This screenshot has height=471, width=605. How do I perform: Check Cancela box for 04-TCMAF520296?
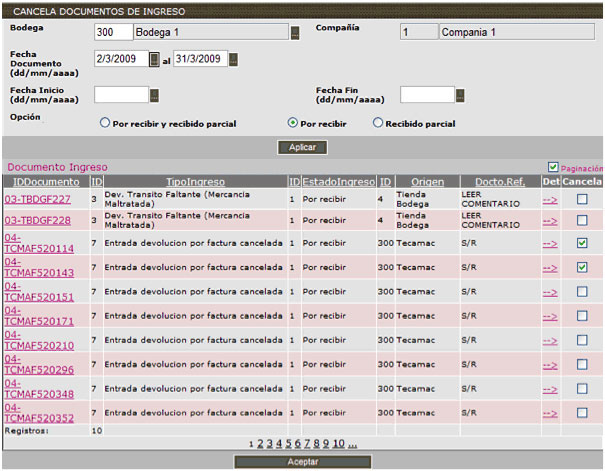point(582,365)
